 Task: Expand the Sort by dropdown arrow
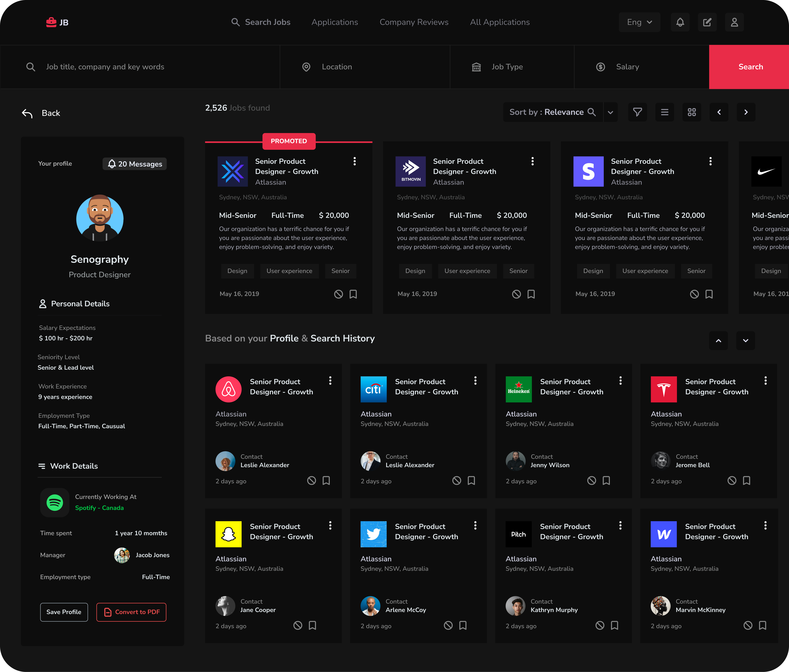point(610,112)
